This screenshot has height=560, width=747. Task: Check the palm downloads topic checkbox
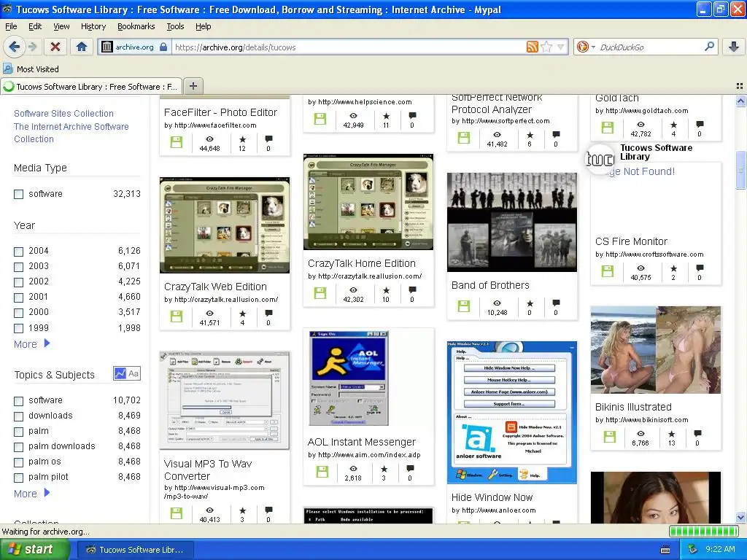pyautogui.click(x=18, y=447)
